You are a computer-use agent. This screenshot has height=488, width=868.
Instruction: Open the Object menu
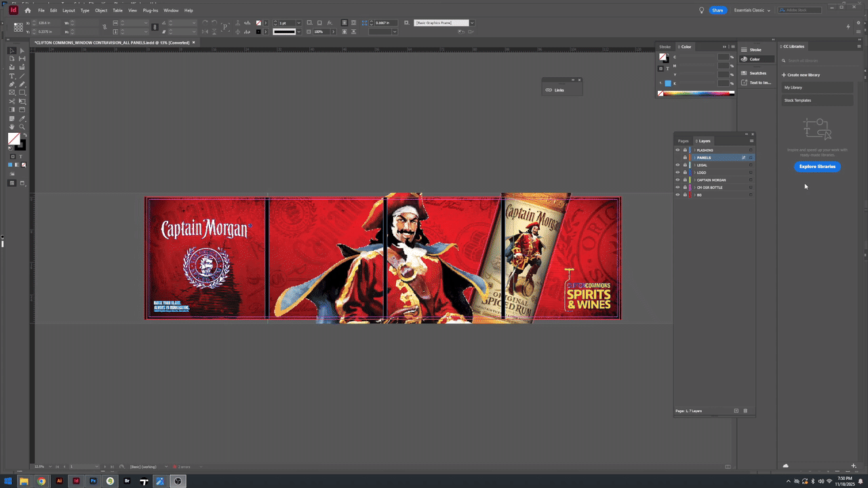(101, 10)
